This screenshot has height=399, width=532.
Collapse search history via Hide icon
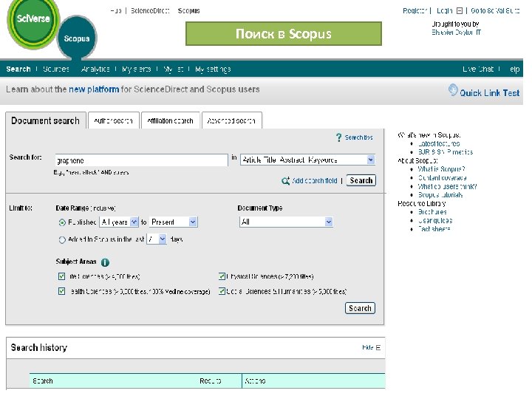click(x=378, y=348)
